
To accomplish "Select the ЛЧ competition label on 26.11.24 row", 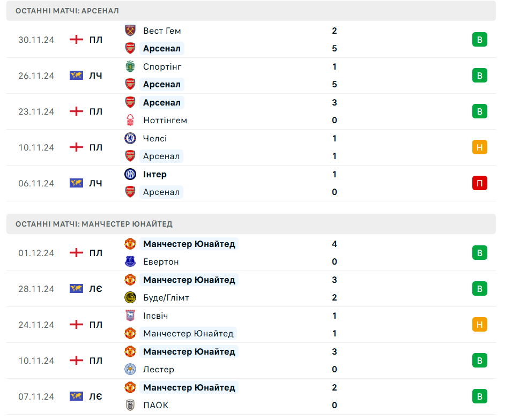I will point(95,76).
